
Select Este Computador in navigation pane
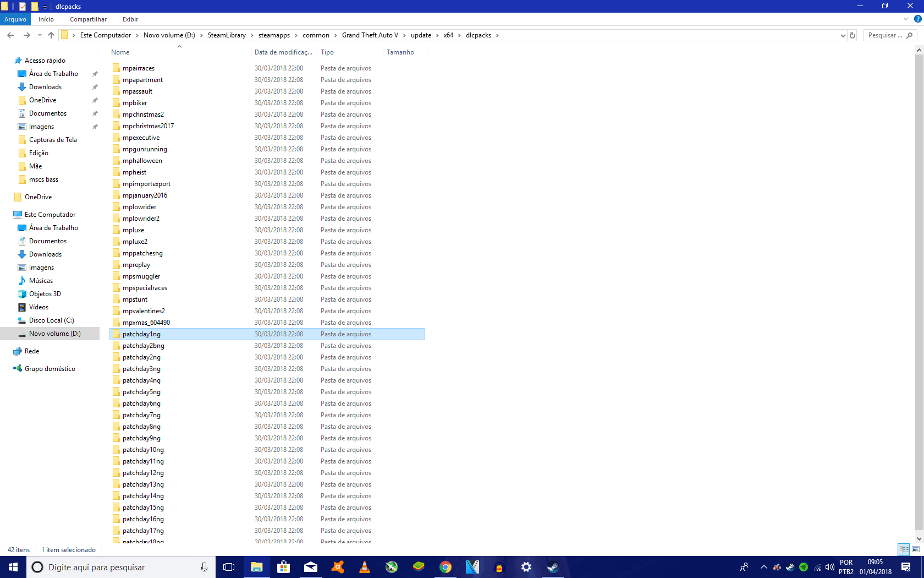[x=50, y=215]
